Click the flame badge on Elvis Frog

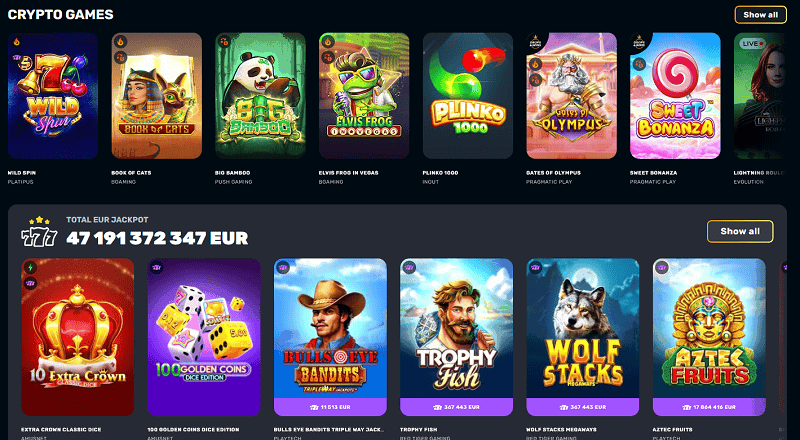tap(328, 42)
